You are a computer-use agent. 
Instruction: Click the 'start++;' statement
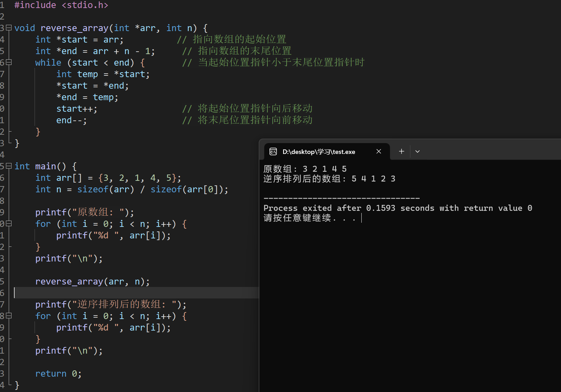click(77, 109)
